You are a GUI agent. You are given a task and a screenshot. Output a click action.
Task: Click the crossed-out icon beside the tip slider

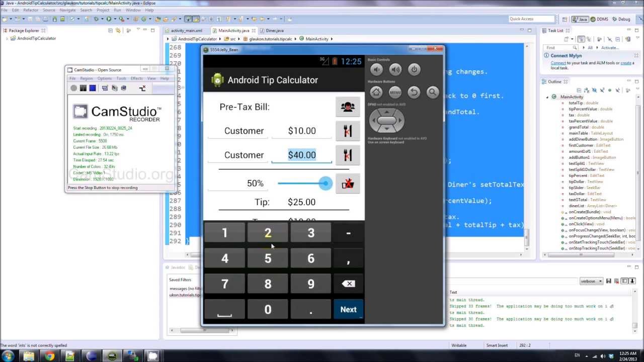[348, 184]
